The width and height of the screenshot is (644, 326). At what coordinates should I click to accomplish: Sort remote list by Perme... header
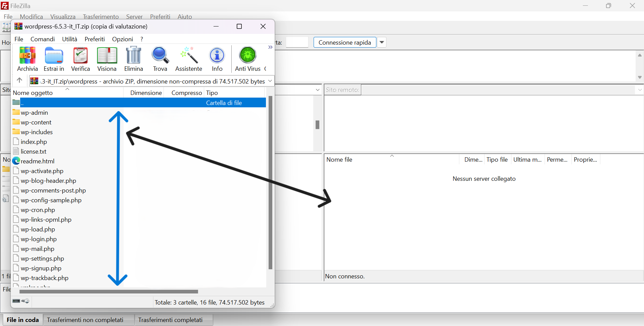click(557, 160)
